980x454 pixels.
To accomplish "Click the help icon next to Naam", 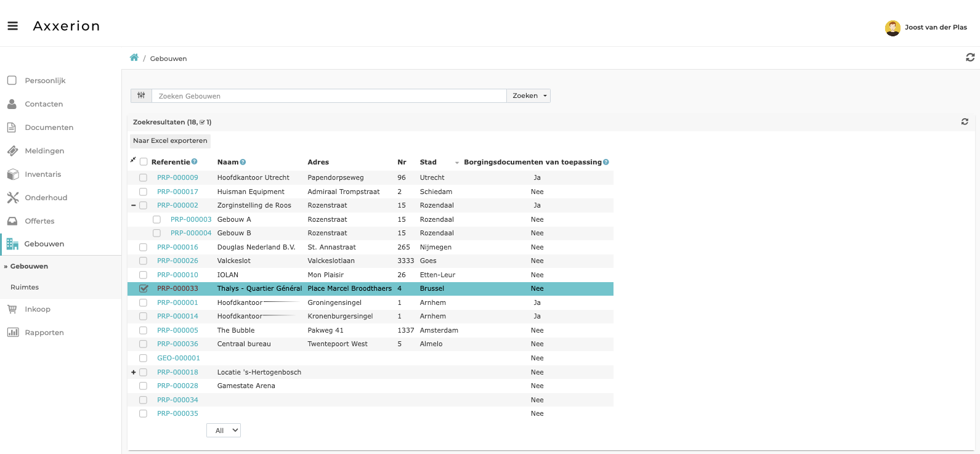I will pyautogui.click(x=243, y=162).
